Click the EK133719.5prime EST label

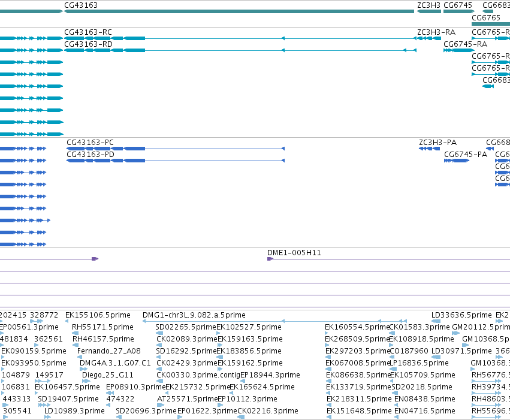tap(358, 387)
